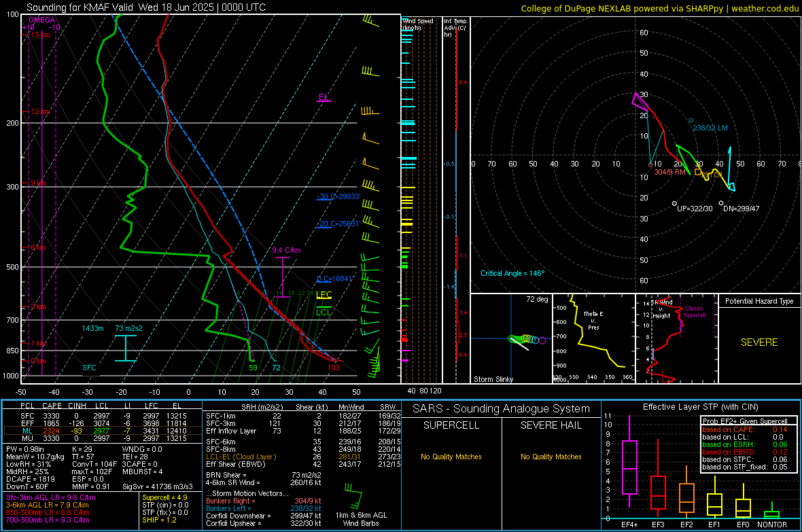Click the '-30 C=29833' height label

click(x=338, y=196)
